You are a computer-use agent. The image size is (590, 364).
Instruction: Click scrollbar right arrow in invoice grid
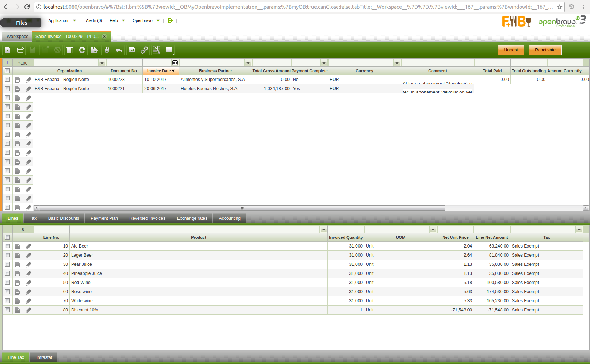pyautogui.click(x=586, y=208)
